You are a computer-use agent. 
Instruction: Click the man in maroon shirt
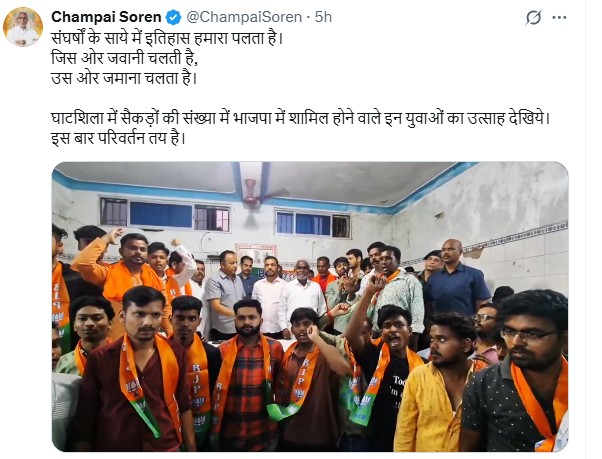tap(136, 372)
